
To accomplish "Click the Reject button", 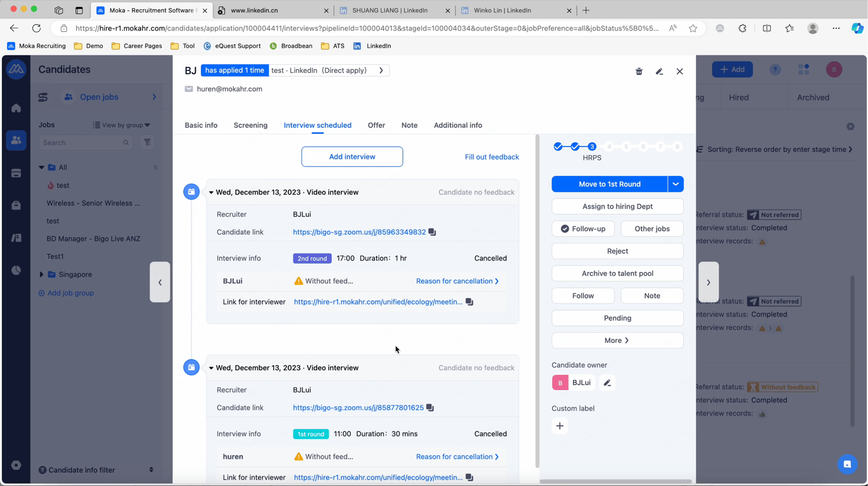I will [x=618, y=251].
